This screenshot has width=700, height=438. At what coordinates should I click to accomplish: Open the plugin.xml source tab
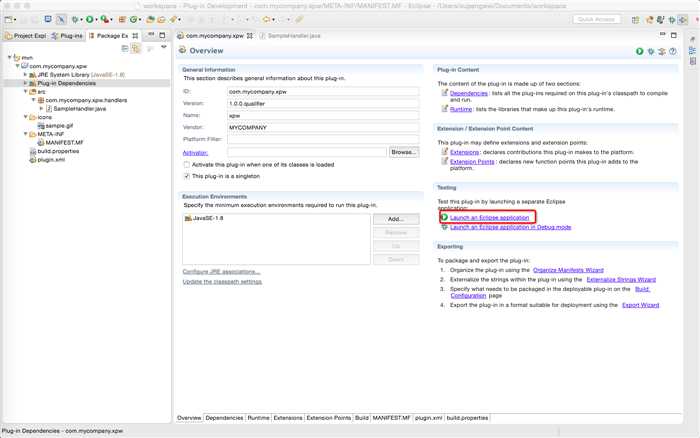coord(429,418)
